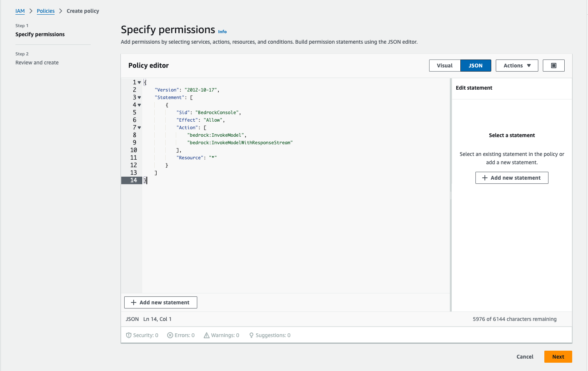Click the Cancel button

(x=525, y=357)
